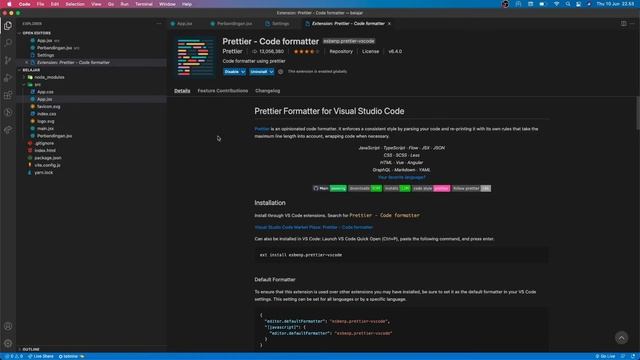Open Uninstall button dropdown arrow
Viewport: 640px width, 360px height.
point(271,71)
